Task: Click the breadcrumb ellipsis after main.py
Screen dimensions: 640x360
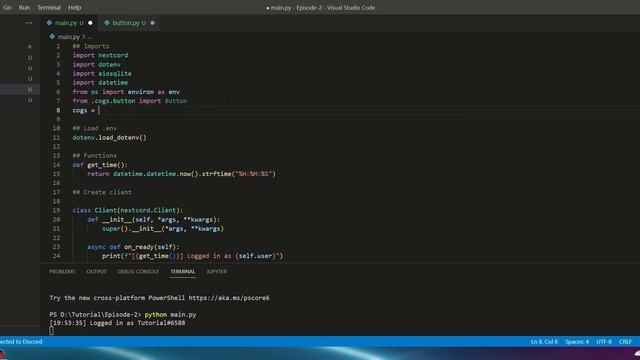Action: pos(90,37)
